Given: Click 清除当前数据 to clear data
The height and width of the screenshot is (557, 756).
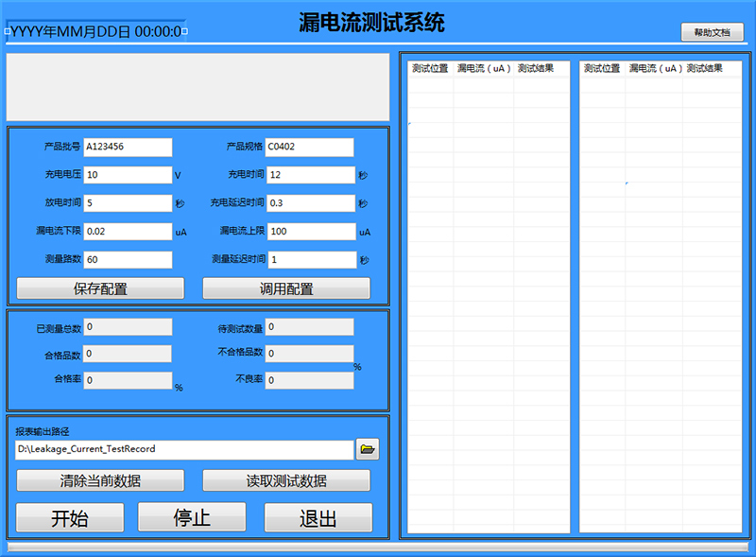Looking at the screenshot, I should point(100,480).
